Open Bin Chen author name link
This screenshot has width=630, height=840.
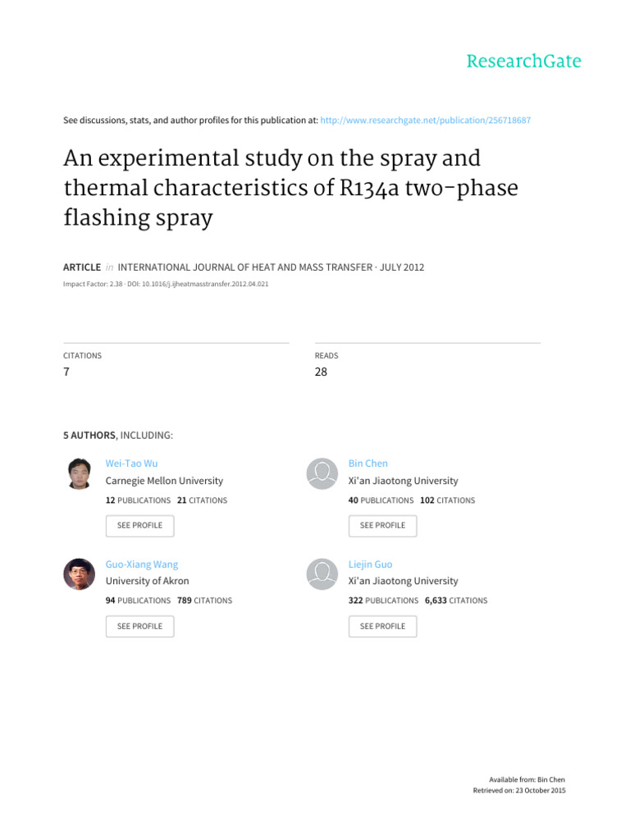point(368,463)
